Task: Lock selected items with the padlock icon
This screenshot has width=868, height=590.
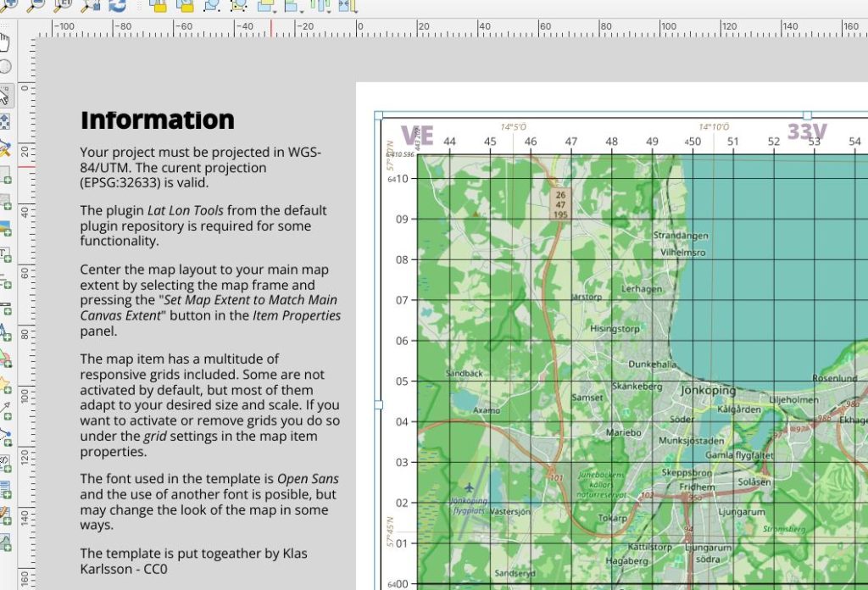Action: (x=158, y=5)
